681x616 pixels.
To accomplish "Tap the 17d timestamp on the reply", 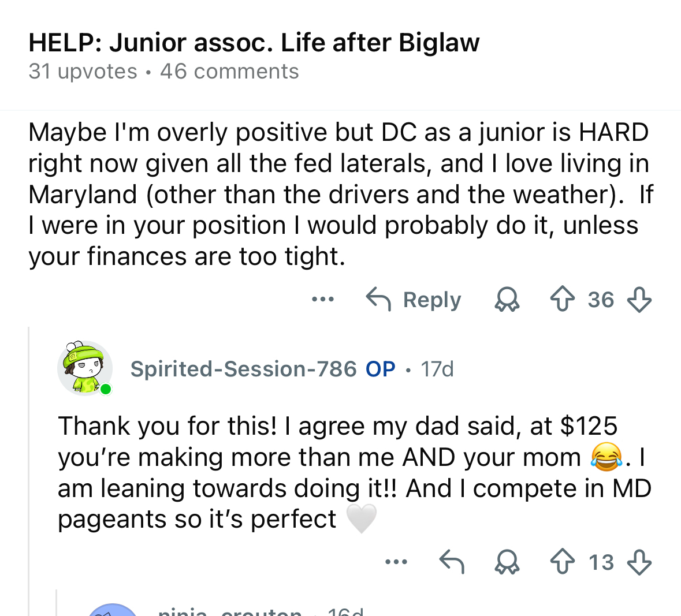I will (437, 369).
